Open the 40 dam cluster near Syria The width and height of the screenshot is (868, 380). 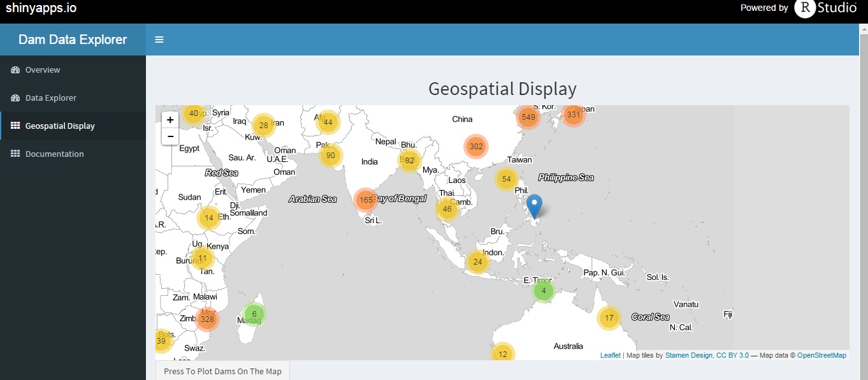(x=194, y=113)
